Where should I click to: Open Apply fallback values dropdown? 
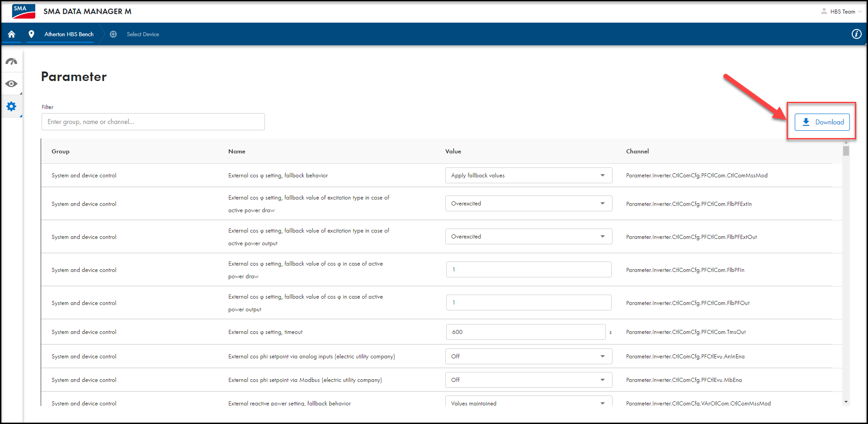528,176
